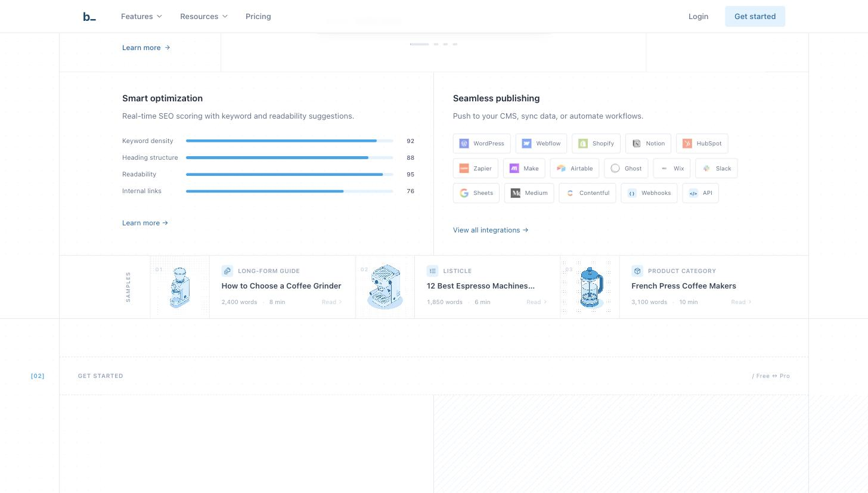This screenshot has height=493, width=868.
Task: Click the '[02]' section marker
Action: pyautogui.click(x=38, y=376)
